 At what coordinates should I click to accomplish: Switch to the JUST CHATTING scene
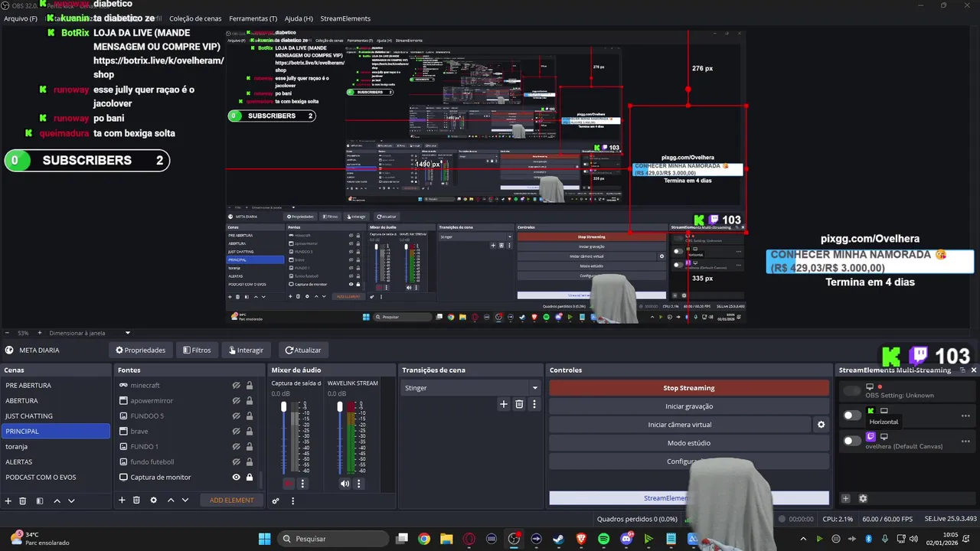pyautogui.click(x=56, y=416)
